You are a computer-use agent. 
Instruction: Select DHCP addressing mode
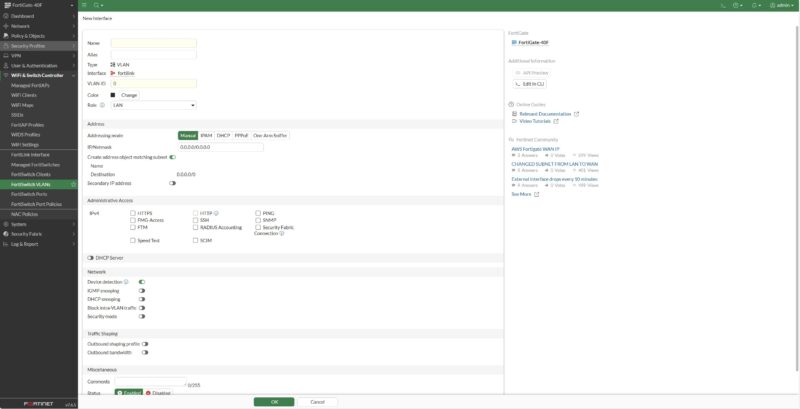[223, 136]
